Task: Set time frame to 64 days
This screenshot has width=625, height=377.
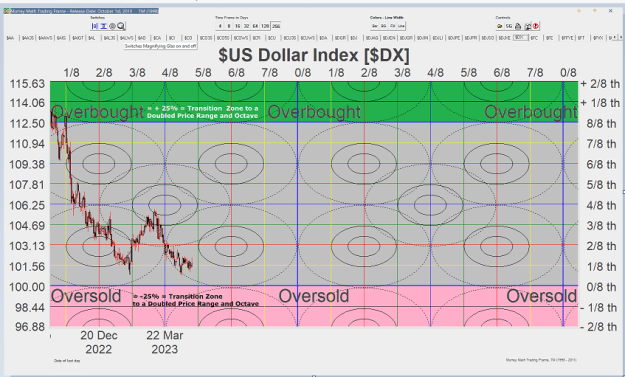Action: tap(255, 26)
